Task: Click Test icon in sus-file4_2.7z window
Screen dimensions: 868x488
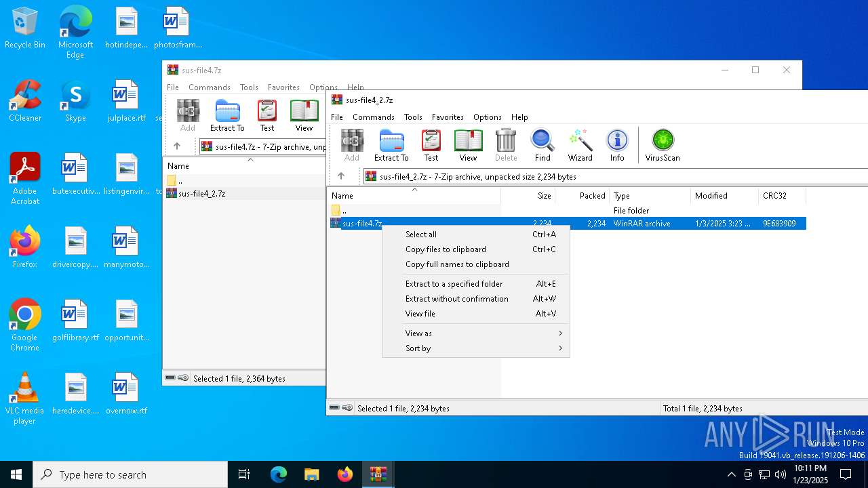Action: [x=431, y=146]
